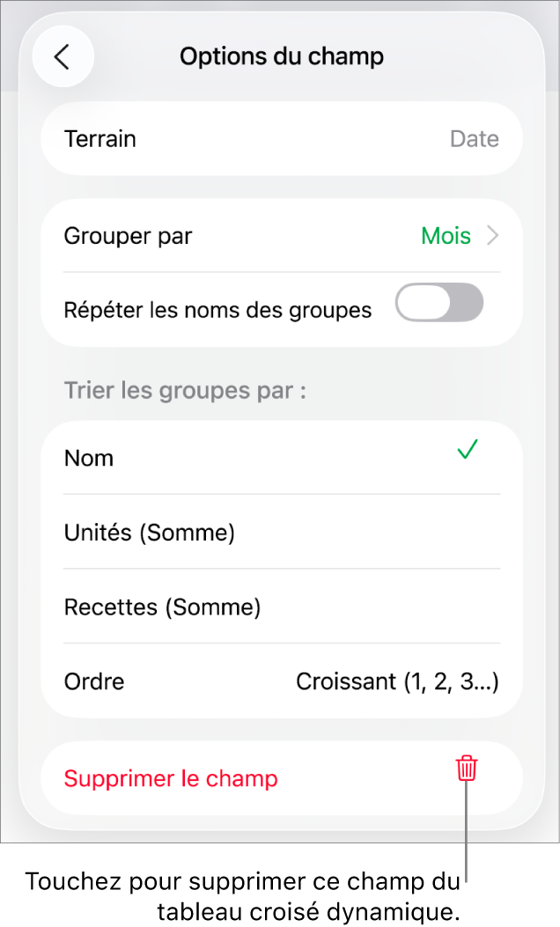
Task: Tap the back chevron in the top-left circle
Action: [63, 55]
